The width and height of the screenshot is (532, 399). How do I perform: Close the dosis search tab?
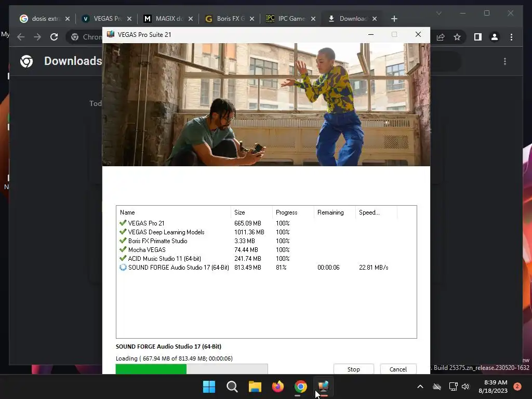click(x=67, y=19)
